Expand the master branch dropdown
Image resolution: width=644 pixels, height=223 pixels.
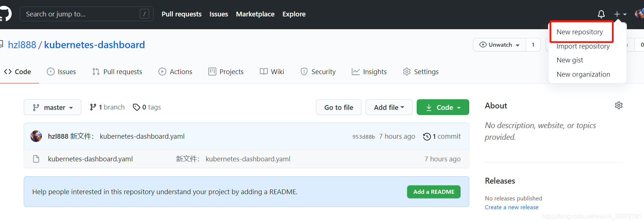click(x=53, y=107)
